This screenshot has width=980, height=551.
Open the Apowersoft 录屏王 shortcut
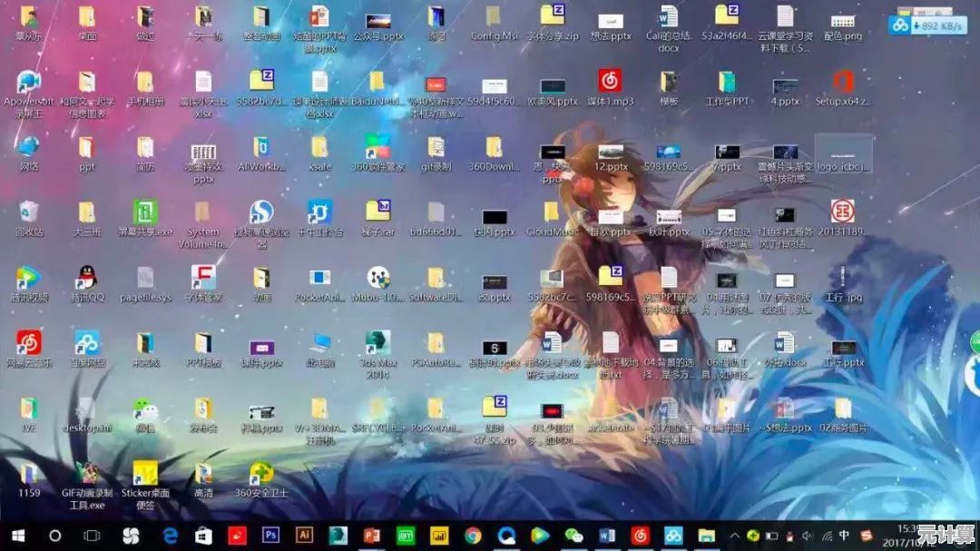(29, 82)
